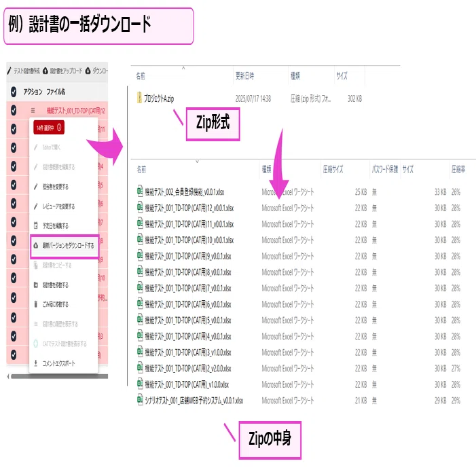Click the プロジェクトA.zip folder icon
This screenshot has height=476, width=476.
(139, 98)
